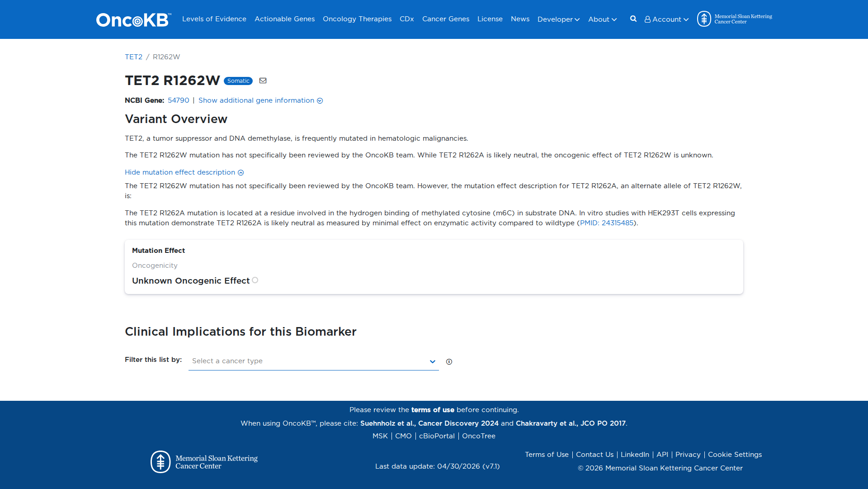Open footer Terms of Use link
This screenshot has width=868, height=489.
click(x=547, y=455)
